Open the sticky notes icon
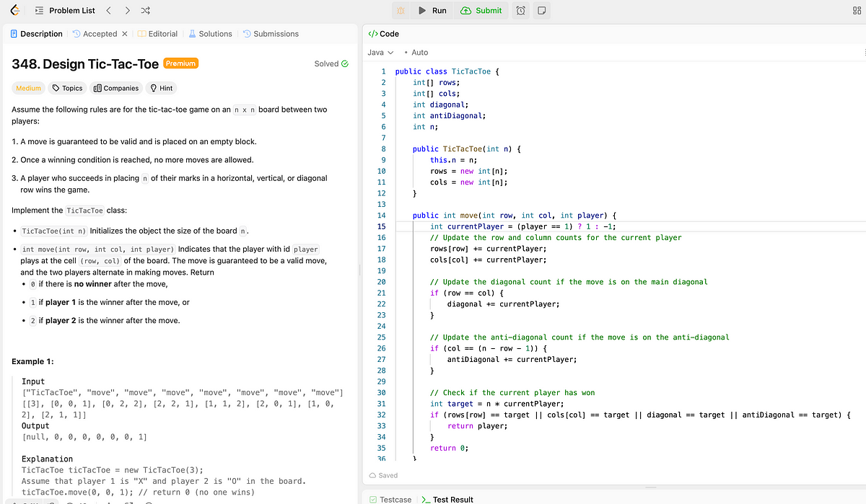The width and height of the screenshot is (866, 504). tap(541, 10)
